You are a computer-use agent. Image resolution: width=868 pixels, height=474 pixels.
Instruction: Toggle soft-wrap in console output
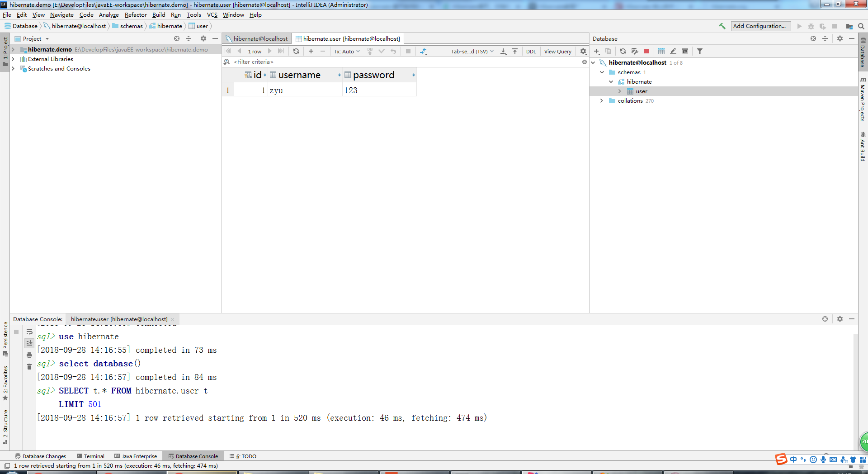pos(29,332)
